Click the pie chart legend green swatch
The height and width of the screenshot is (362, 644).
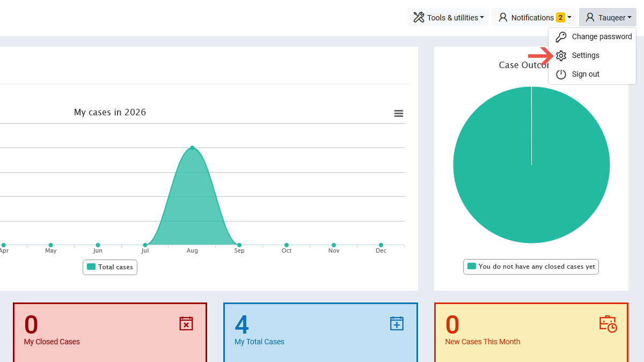[472, 266]
